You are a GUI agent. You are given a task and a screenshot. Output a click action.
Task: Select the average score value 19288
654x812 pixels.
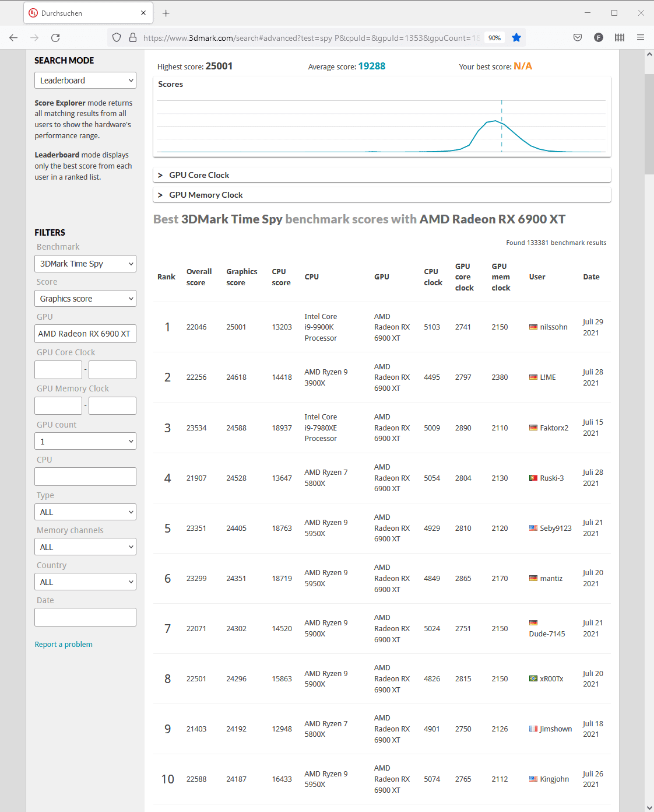(x=372, y=66)
